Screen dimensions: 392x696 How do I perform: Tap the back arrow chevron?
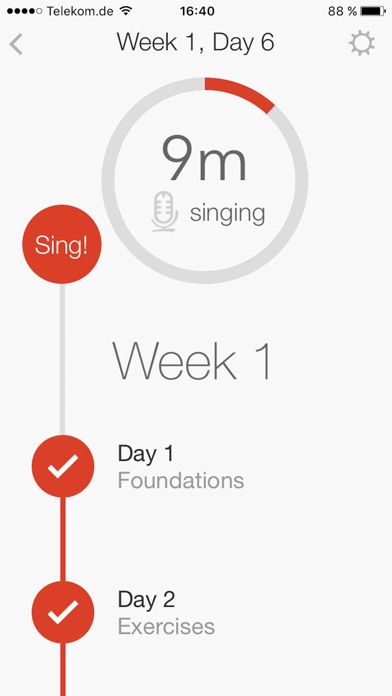tap(16, 45)
